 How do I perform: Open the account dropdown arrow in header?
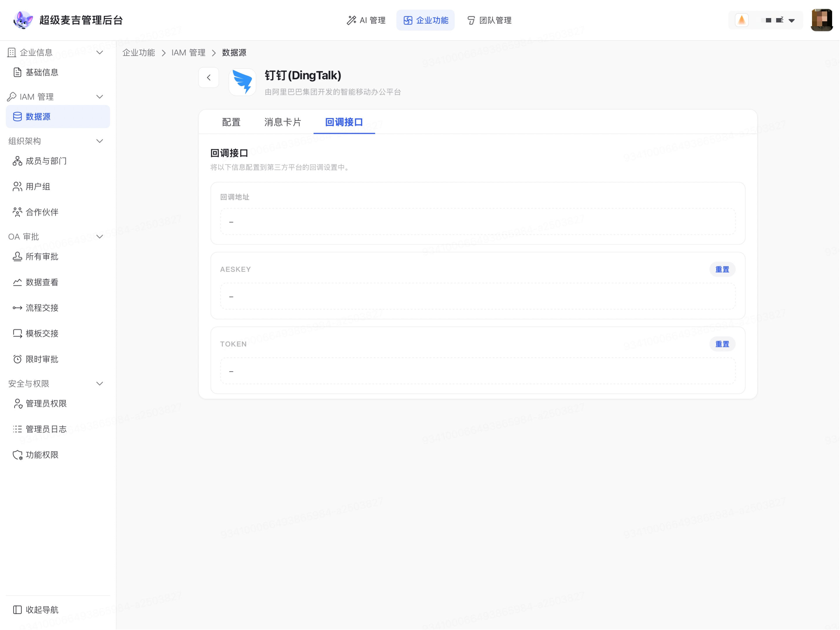point(792,20)
